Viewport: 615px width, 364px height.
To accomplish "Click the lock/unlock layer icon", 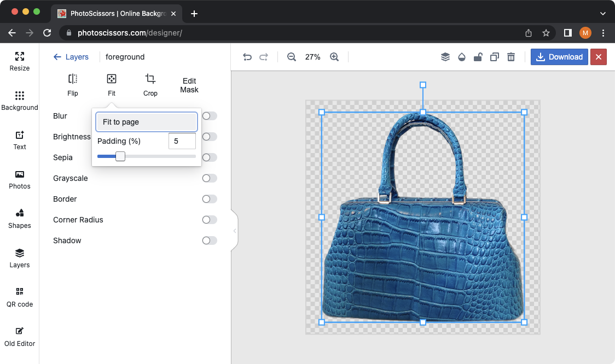I will [x=478, y=57].
